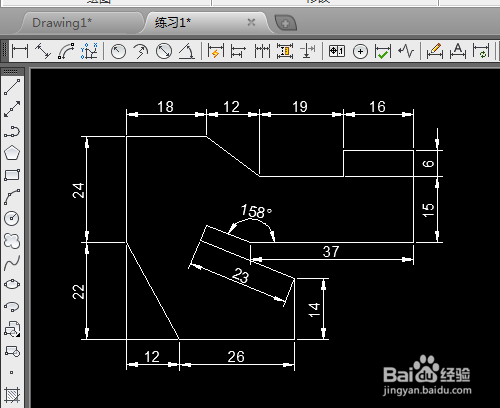The height and width of the screenshot is (408, 500).
Task: Grab the dimension toolbar grip handle
Action: [x=4, y=51]
